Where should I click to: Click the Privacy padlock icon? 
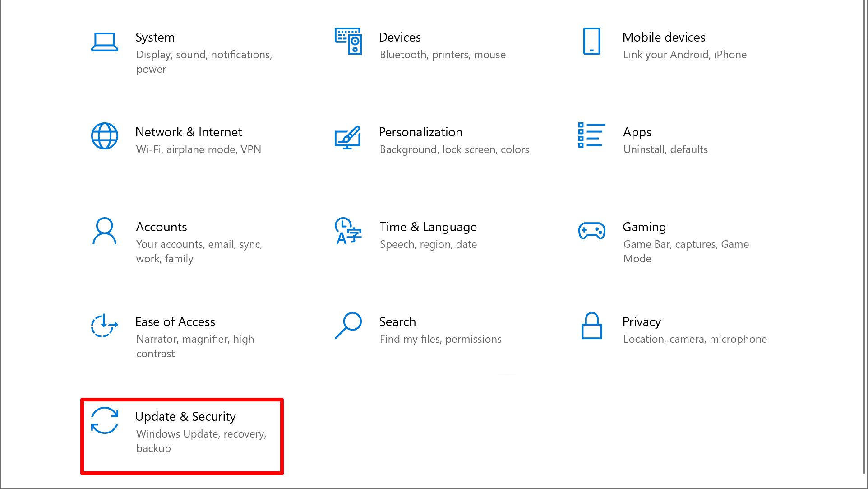click(x=591, y=326)
